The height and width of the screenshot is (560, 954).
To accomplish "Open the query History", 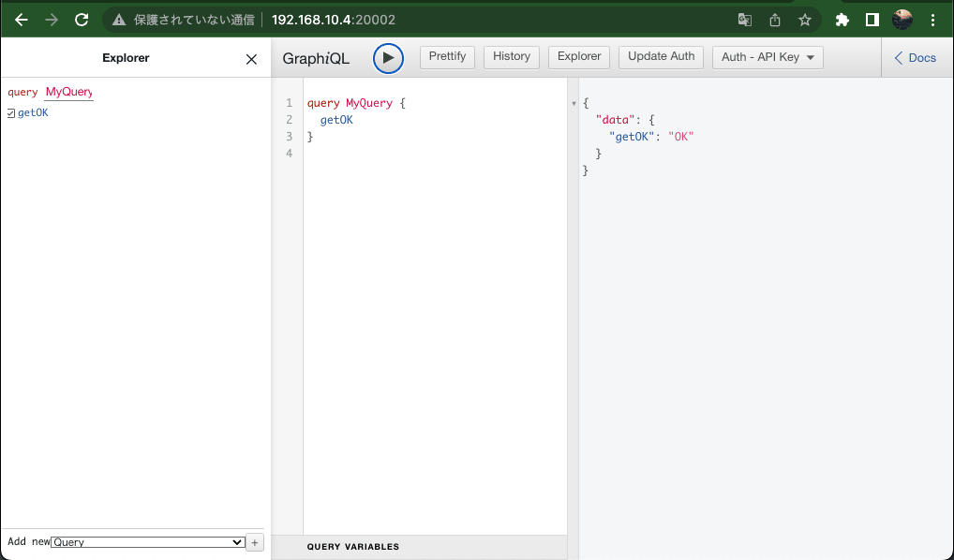I will click(512, 57).
